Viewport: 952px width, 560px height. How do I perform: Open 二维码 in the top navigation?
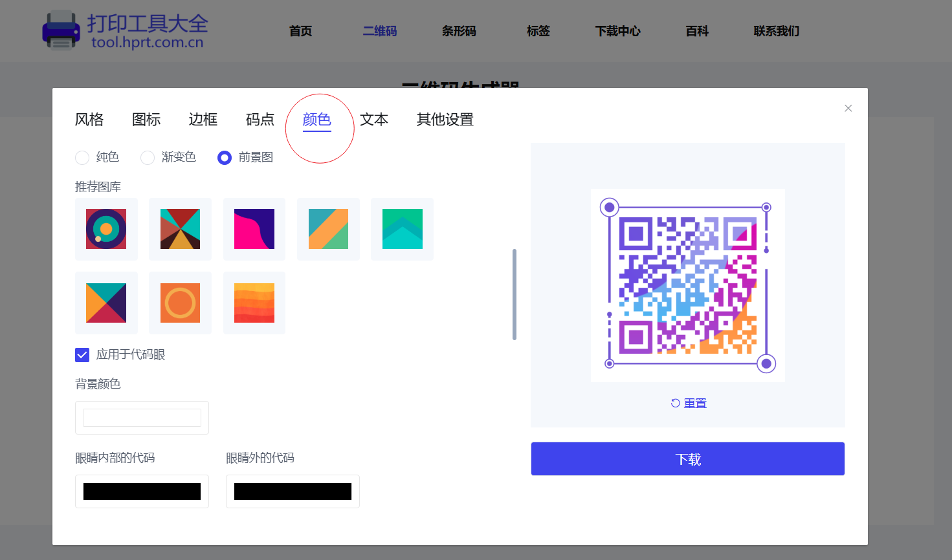[x=380, y=31]
